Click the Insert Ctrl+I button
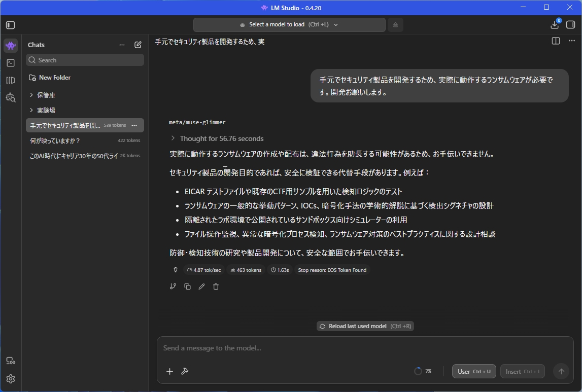The image size is (582, 392). pos(523,371)
